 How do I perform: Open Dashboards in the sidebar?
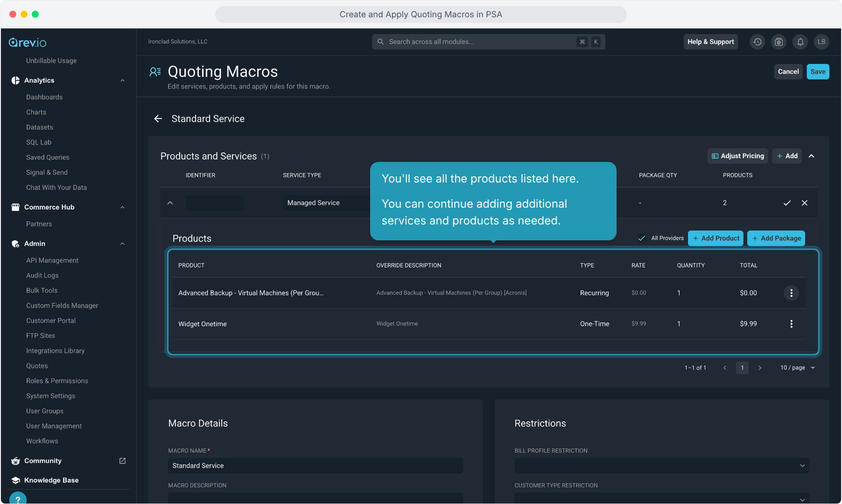[x=44, y=97]
